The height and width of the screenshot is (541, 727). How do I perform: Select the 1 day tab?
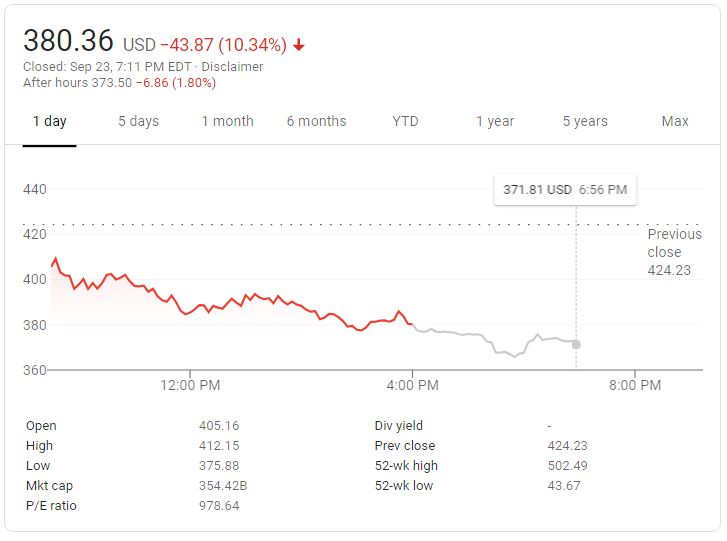click(49, 121)
